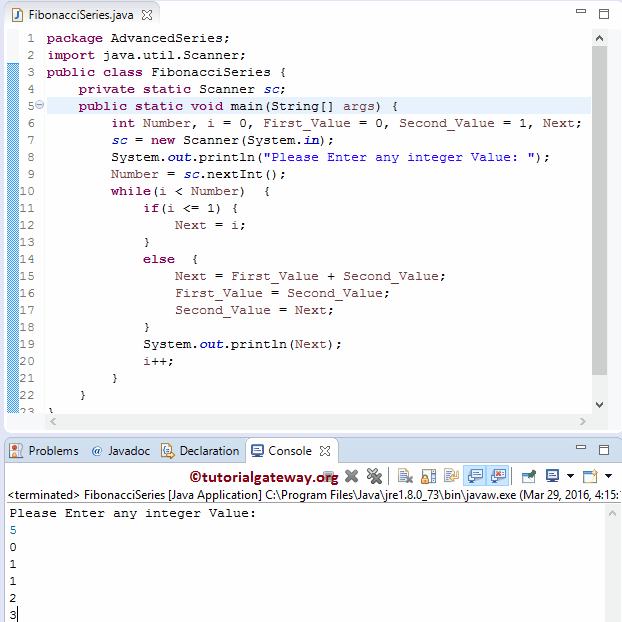
Task: Click the Clear Console icon
Action: (x=405, y=476)
